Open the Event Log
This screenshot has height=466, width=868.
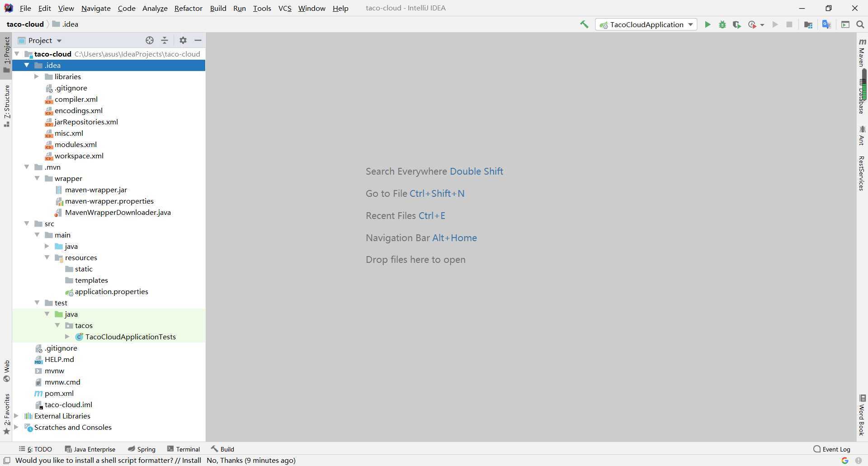click(x=832, y=449)
